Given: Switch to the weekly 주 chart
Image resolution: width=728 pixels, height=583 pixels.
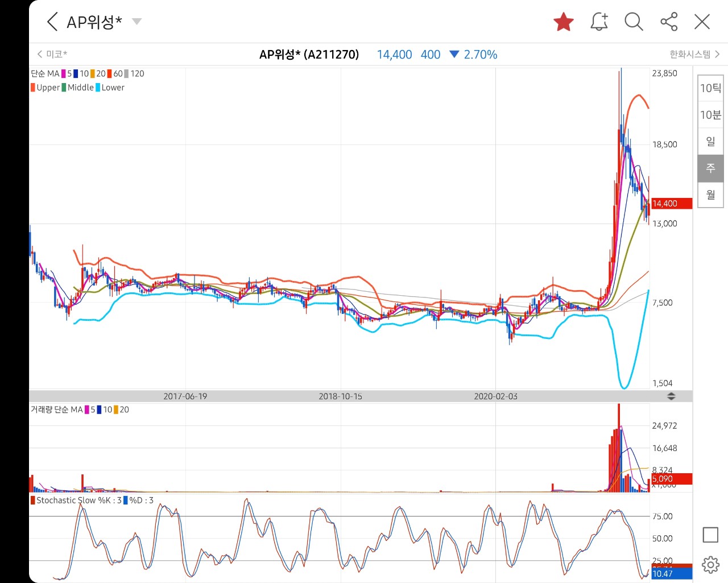Looking at the screenshot, I should point(710,168).
